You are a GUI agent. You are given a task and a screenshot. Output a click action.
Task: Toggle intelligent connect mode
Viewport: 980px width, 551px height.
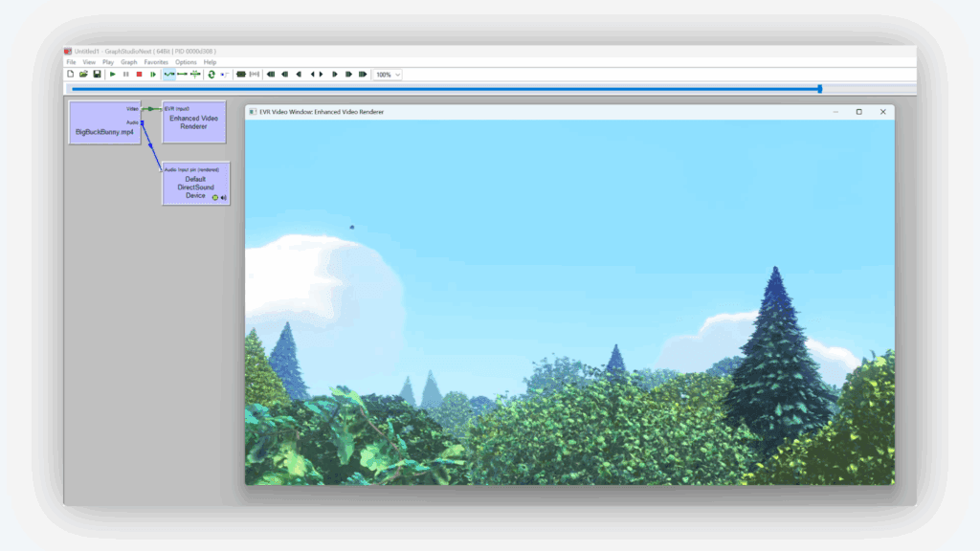pos(169,73)
